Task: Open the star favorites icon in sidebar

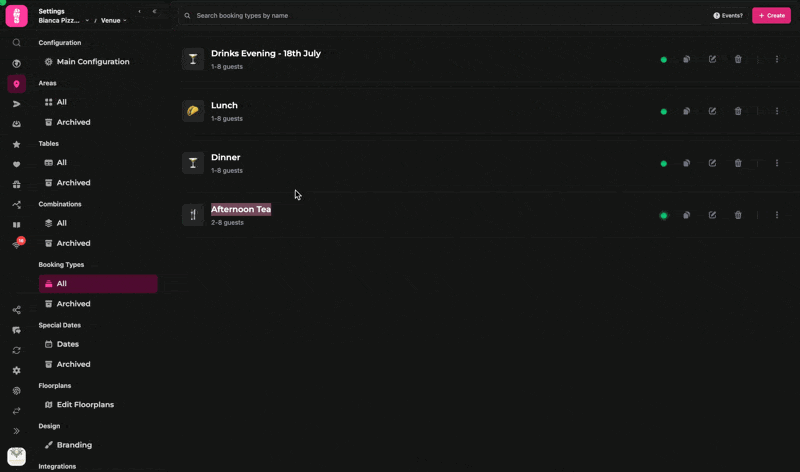Action: 16,144
